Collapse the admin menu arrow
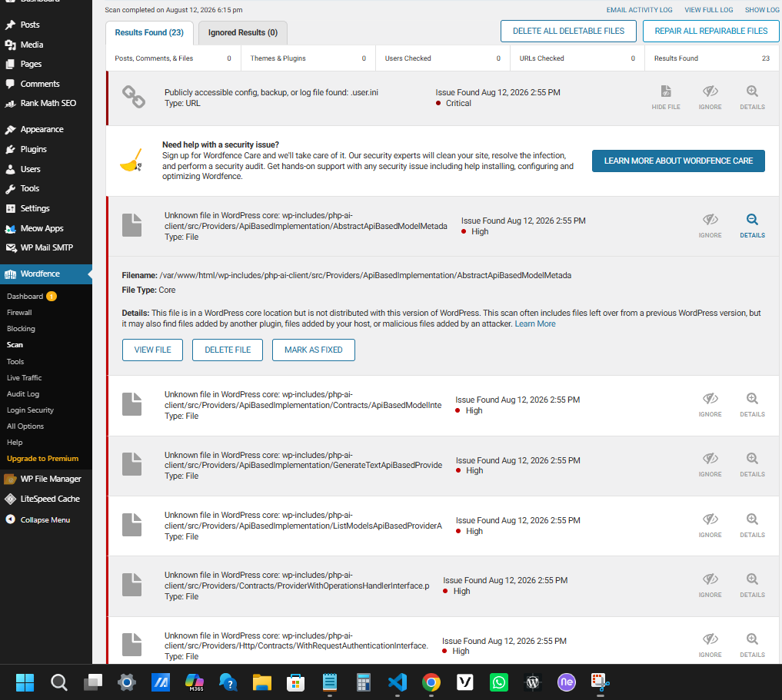Viewport: 782px width, 700px height. tap(11, 519)
